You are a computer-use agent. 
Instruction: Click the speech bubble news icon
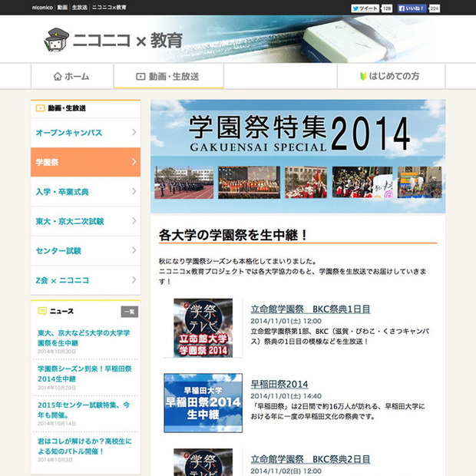42,311
